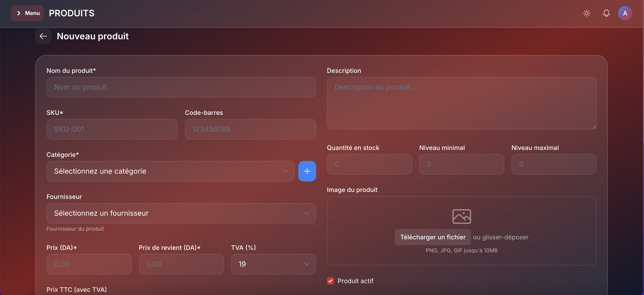The image size is (644, 295).
Task: Click the Code-barres field showing 123456789
Action: (x=250, y=129)
